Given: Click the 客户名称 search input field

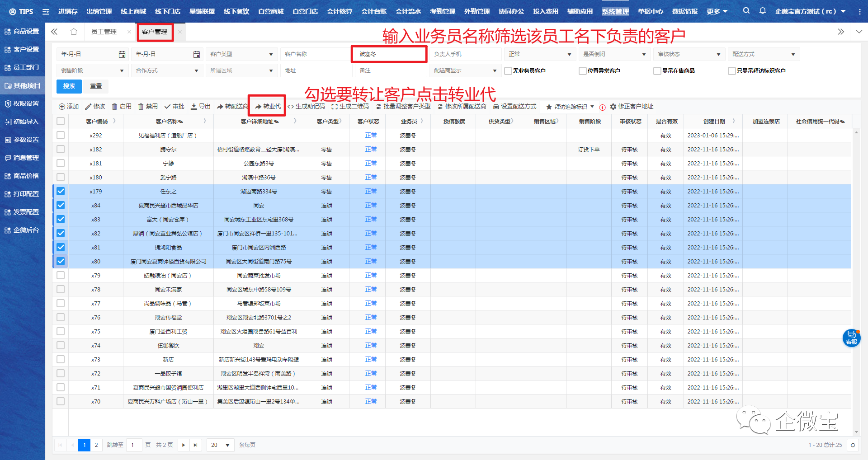Looking at the screenshot, I should click(315, 54).
